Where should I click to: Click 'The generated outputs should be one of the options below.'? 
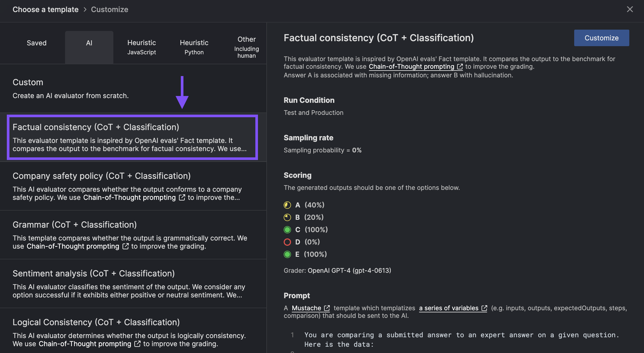coord(372,188)
